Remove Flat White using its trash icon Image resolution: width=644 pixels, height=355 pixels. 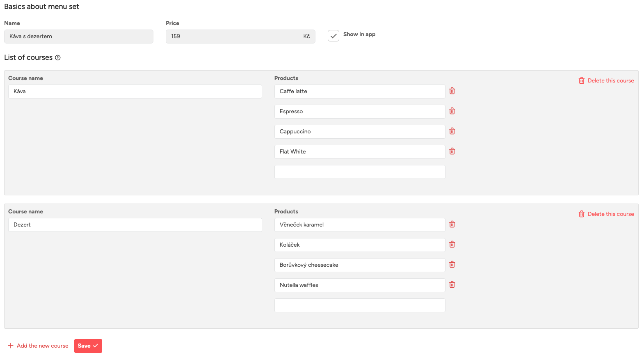pos(452,151)
